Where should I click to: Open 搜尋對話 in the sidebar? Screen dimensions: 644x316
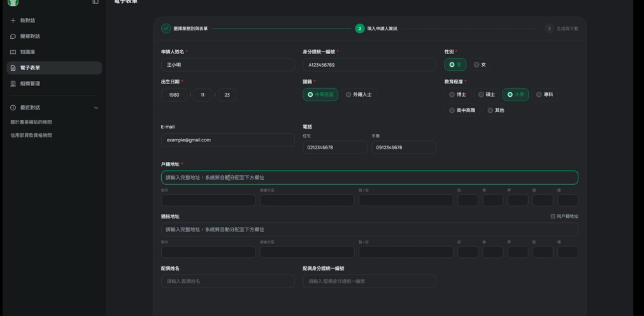(54, 36)
